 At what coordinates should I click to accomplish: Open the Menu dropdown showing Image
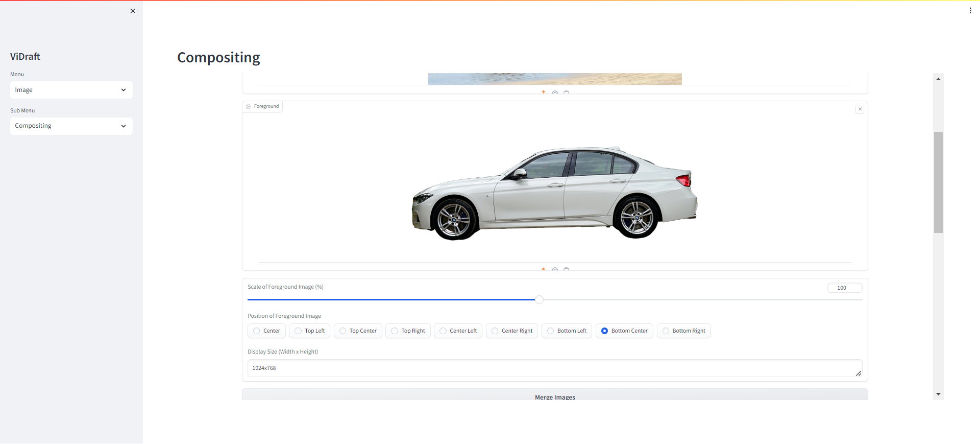point(71,90)
